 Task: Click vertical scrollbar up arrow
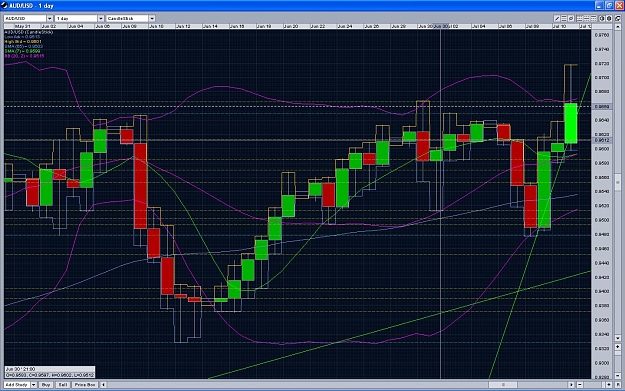pos(618,27)
